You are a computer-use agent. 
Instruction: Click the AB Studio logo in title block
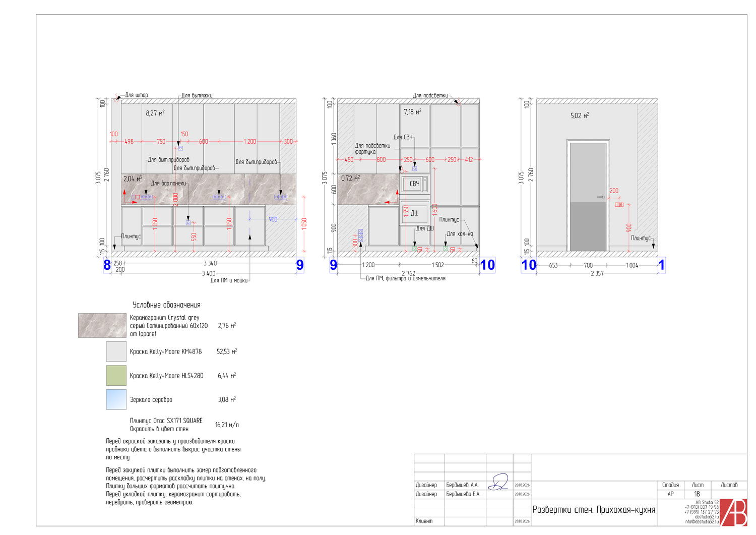pyautogui.click(x=733, y=512)
